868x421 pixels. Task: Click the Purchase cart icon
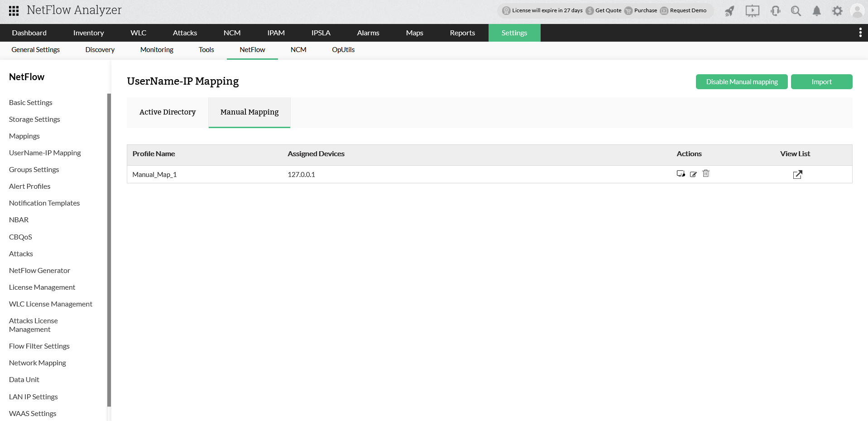click(628, 10)
